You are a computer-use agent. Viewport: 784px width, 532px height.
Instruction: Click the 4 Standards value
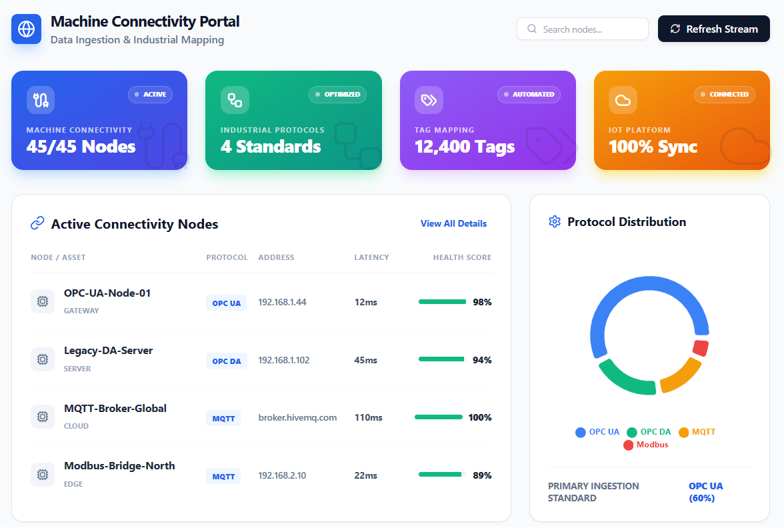(271, 147)
